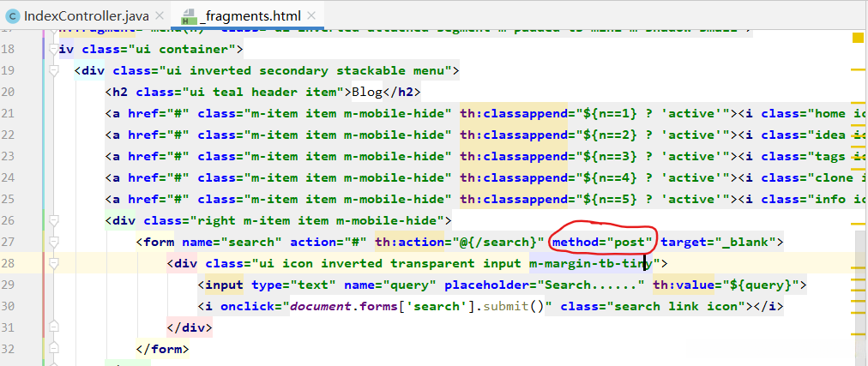This screenshot has width=868, height=366.
Task: Click action="#" attribute on line 27
Action: pos(329,243)
